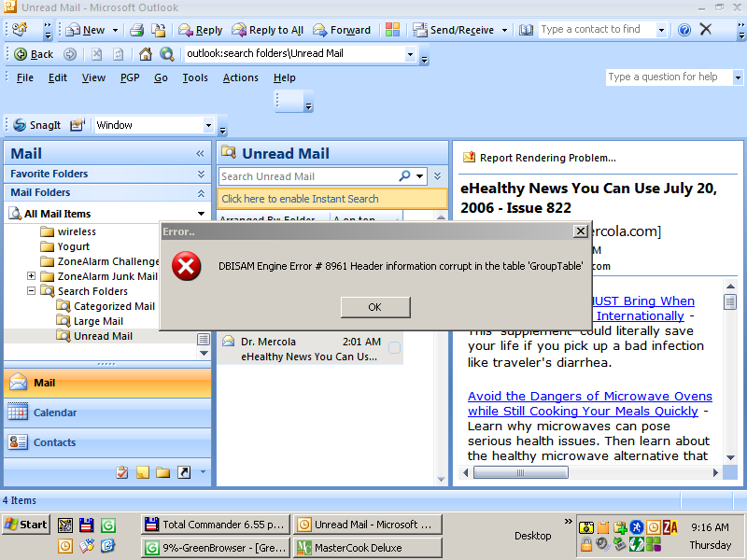Click the Search Unread Mail input field
The height and width of the screenshot is (560, 747).
pos(308,176)
